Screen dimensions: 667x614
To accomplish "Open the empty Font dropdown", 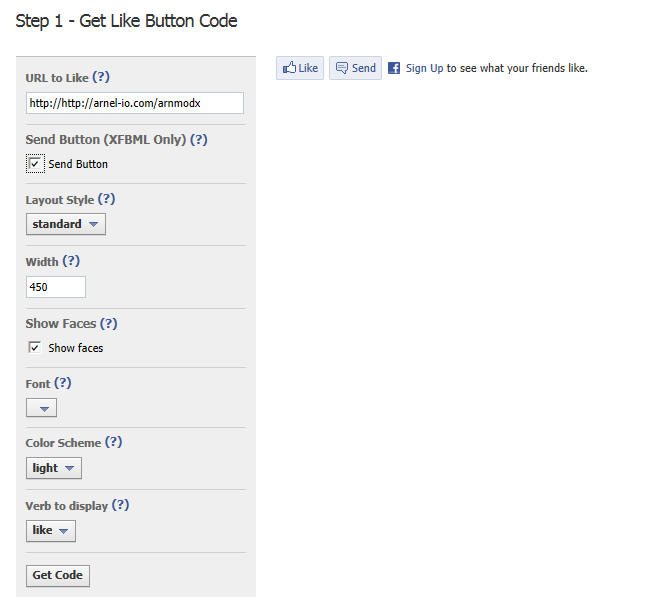I will (42, 408).
